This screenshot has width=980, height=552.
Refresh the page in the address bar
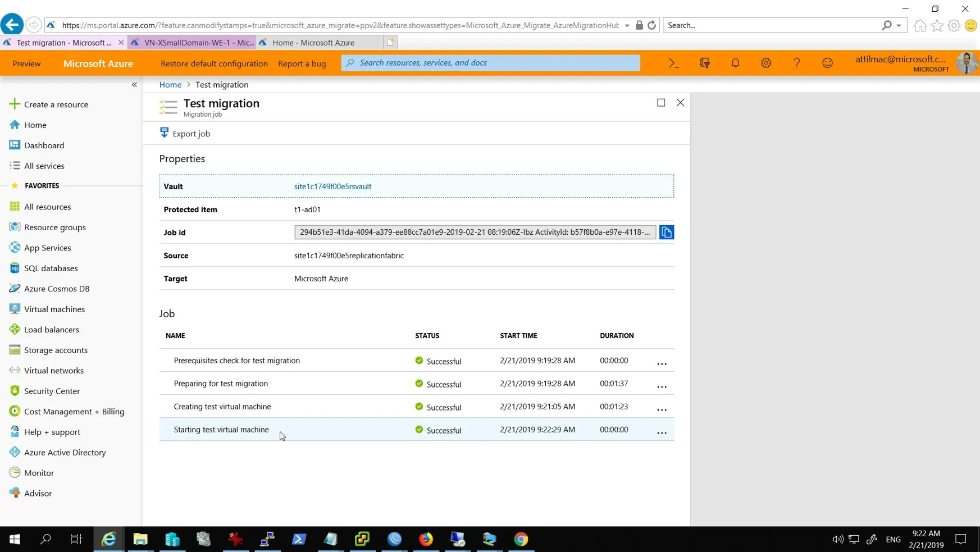tap(652, 25)
